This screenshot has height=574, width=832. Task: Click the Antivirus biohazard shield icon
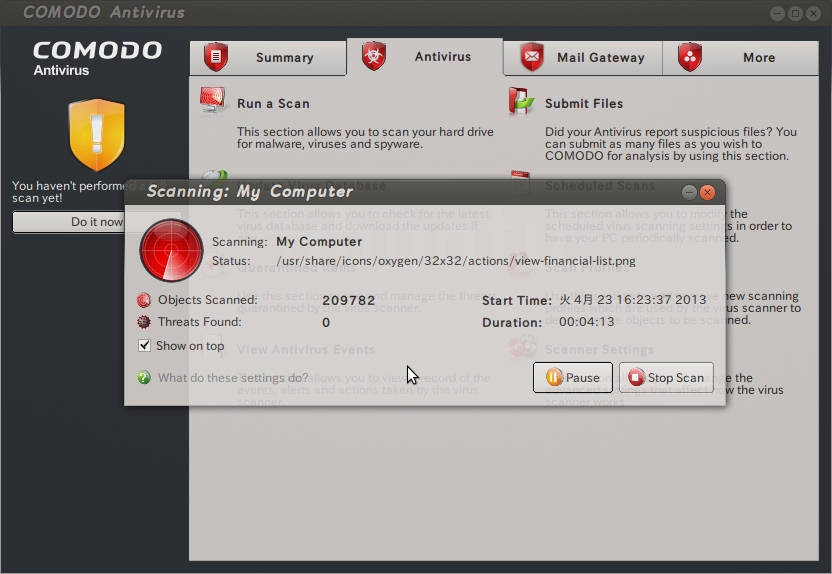coord(374,56)
